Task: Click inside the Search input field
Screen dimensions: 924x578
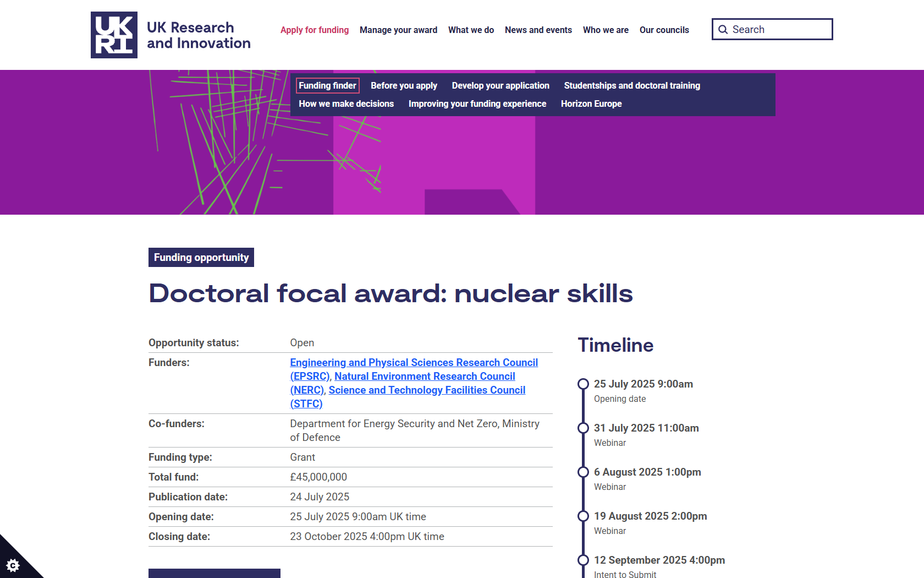Action: pyautogui.click(x=778, y=30)
